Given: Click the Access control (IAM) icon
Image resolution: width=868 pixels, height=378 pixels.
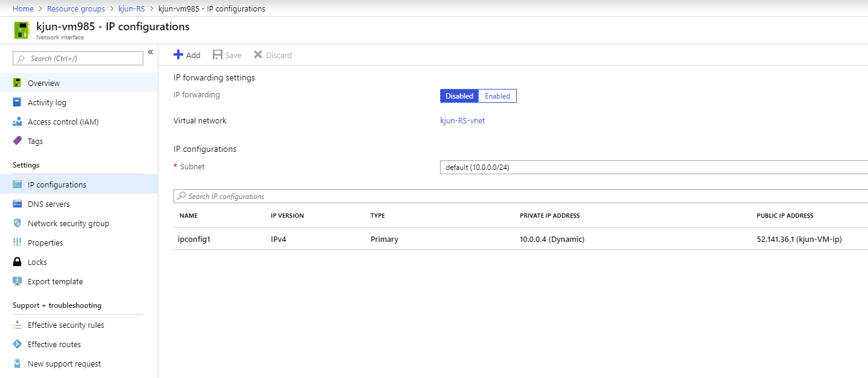Looking at the screenshot, I should [x=18, y=122].
